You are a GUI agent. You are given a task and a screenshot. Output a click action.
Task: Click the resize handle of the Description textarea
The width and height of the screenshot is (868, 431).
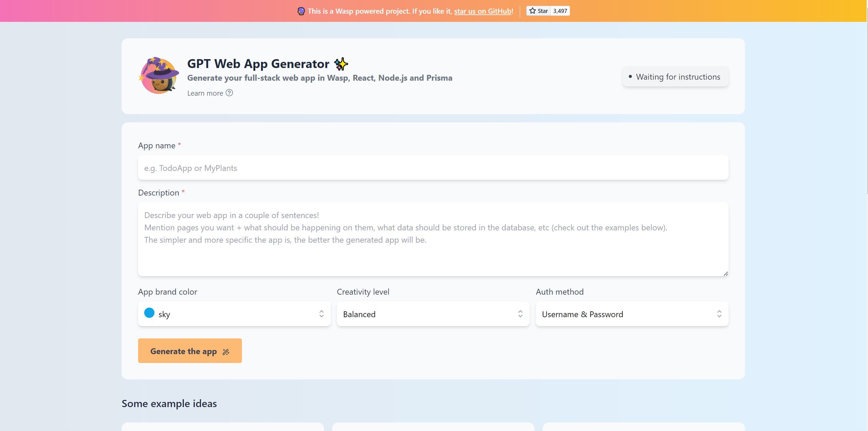click(725, 273)
